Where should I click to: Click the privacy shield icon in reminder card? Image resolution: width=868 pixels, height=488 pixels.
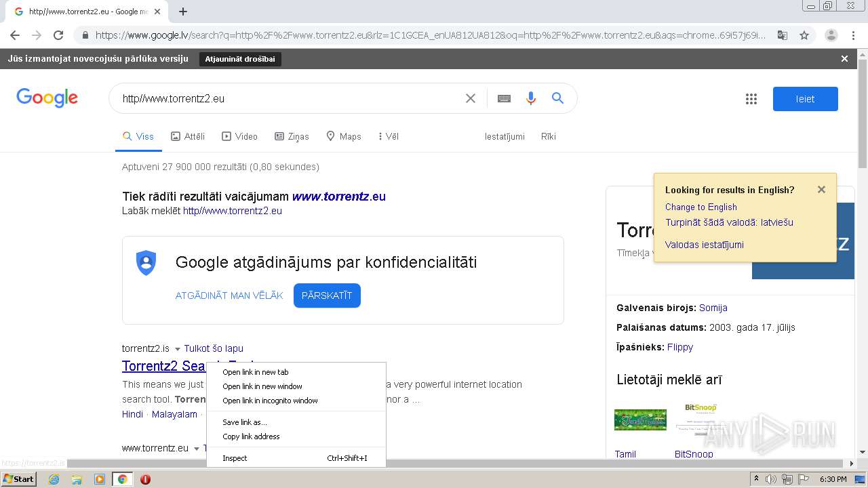[x=146, y=263]
